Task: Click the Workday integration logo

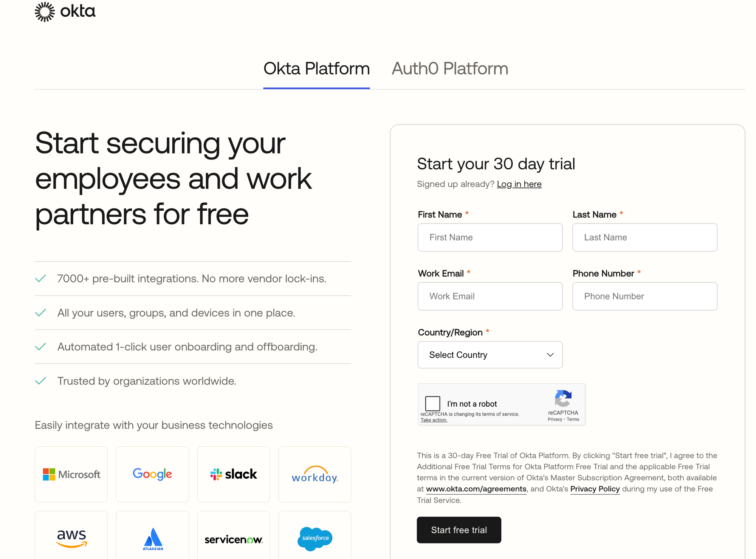Action: point(314,474)
